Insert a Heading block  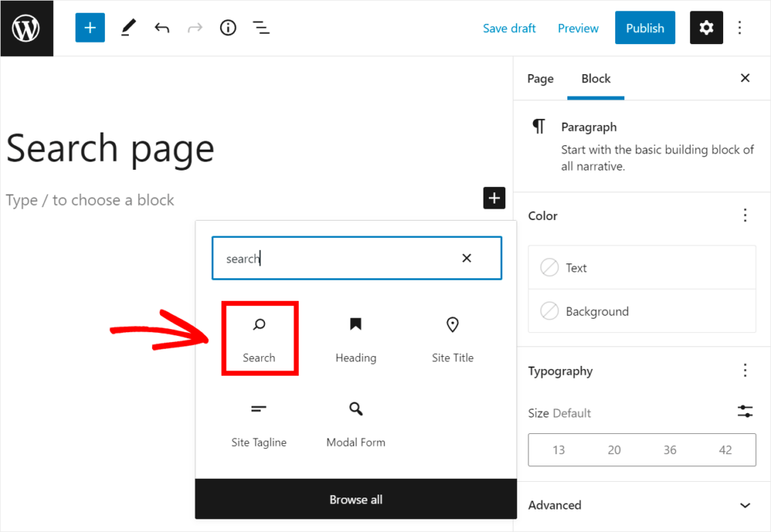tap(356, 338)
